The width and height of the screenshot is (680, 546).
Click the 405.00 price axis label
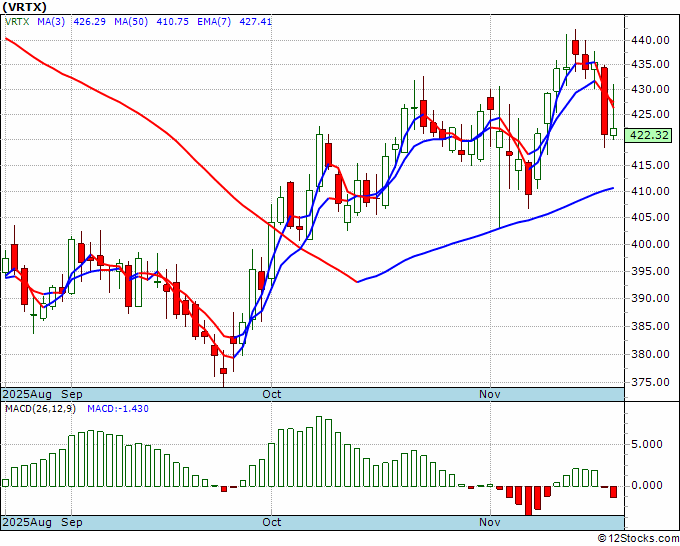[649, 217]
